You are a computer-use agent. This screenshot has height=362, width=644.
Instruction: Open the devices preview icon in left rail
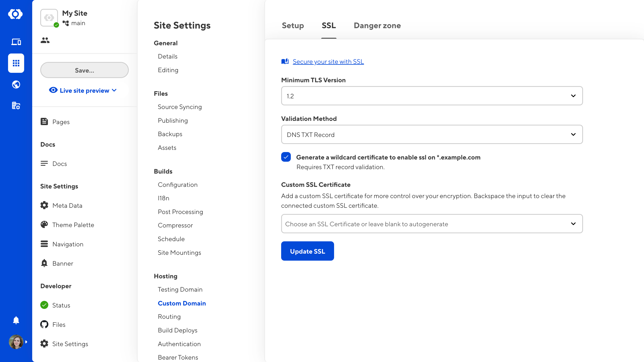16,42
